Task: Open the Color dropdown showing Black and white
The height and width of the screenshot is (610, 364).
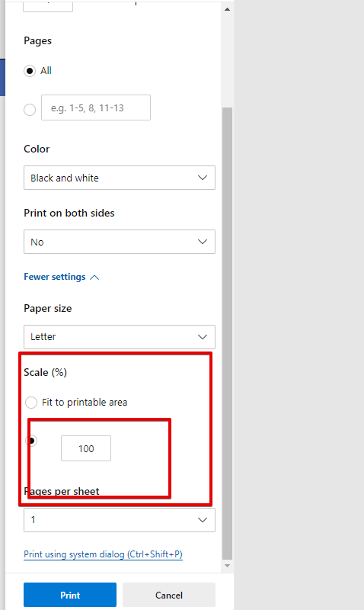Action: [x=120, y=178]
